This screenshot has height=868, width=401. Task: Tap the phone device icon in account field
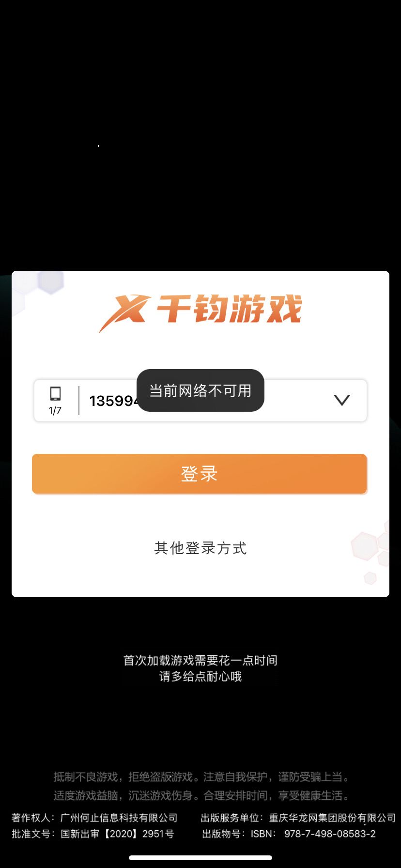(55, 394)
